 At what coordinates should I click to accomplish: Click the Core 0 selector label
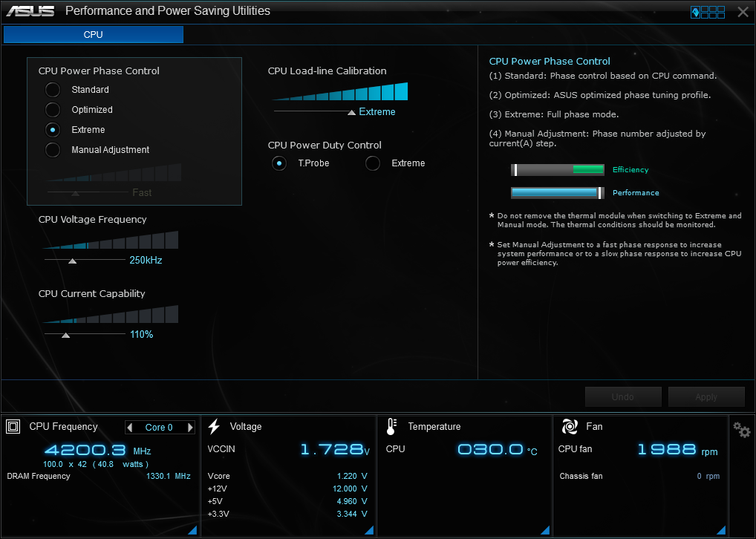[159, 428]
